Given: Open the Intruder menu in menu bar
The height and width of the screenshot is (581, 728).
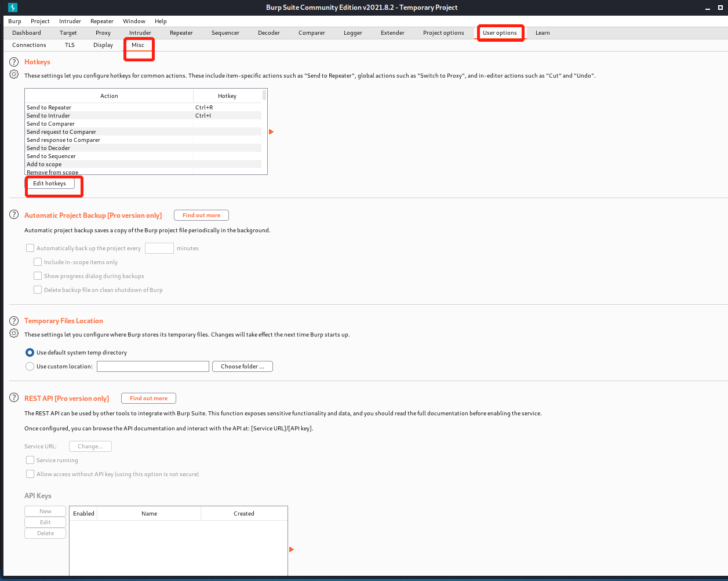Looking at the screenshot, I should [x=70, y=21].
